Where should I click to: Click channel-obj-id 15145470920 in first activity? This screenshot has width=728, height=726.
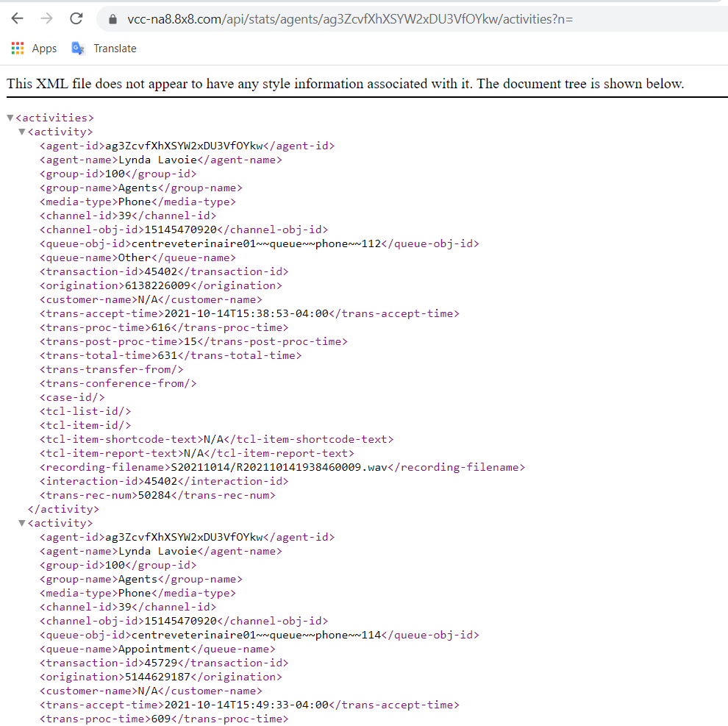(x=184, y=230)
